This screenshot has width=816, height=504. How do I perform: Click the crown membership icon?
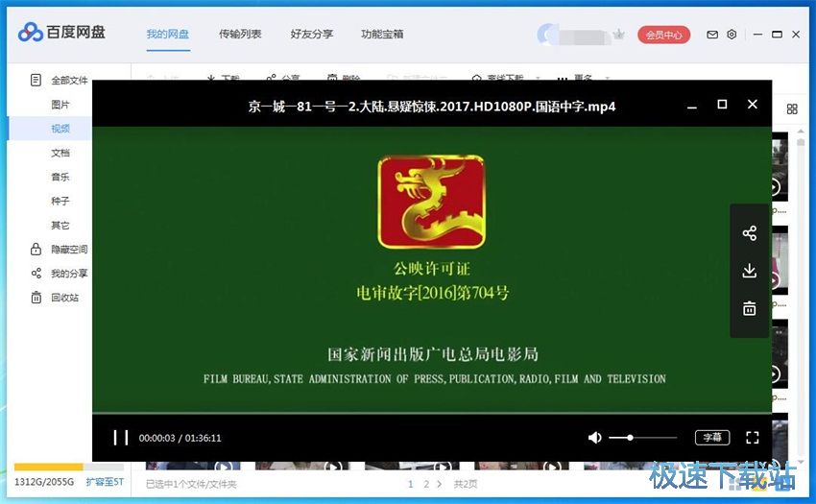point(619,35)
